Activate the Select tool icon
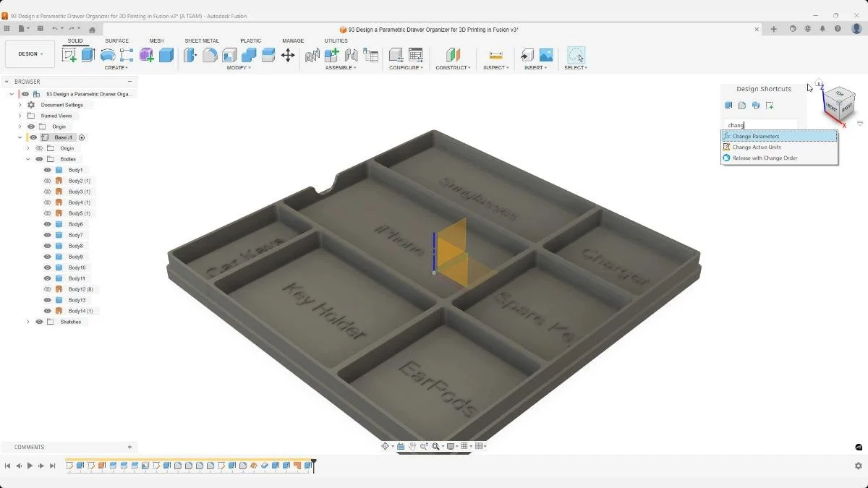The height and width of the screenshot is (488, 868). (576, 55)
